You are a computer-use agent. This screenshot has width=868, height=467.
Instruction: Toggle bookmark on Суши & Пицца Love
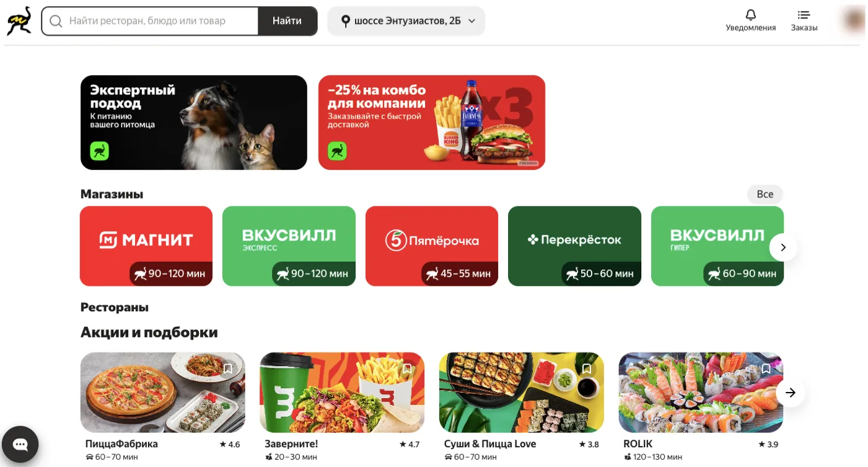(587, 369)
